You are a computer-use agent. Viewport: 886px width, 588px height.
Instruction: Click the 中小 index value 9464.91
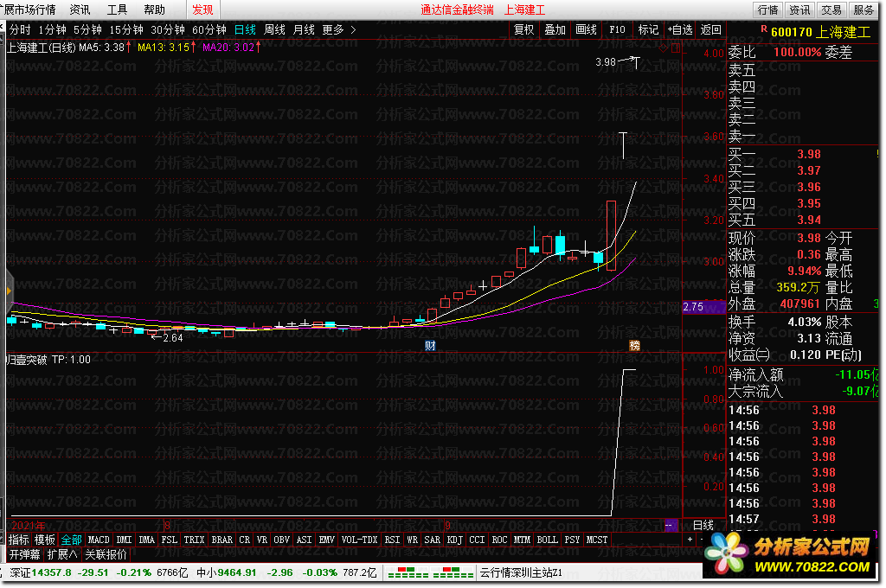235,572
